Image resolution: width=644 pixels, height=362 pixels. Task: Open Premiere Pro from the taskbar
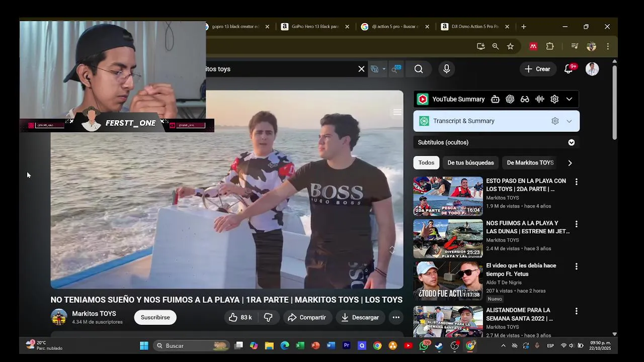pos(347,345)
